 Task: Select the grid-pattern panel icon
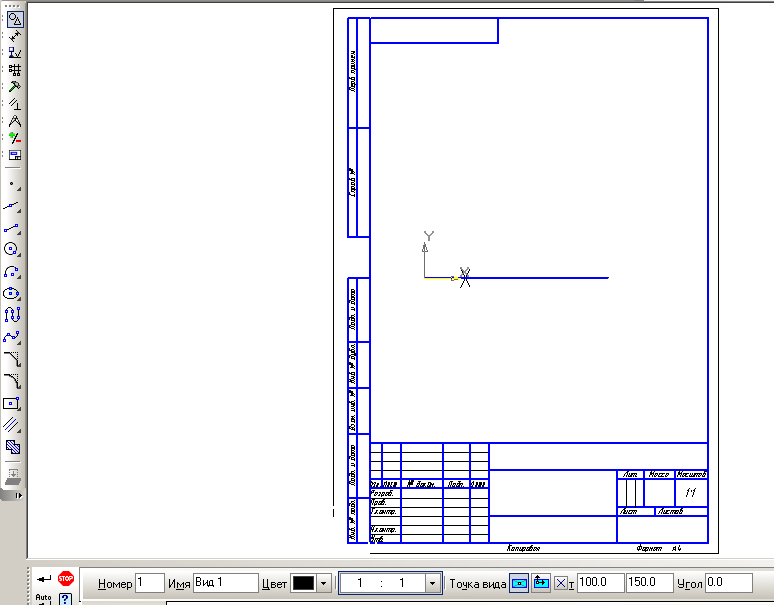(15, 70)
